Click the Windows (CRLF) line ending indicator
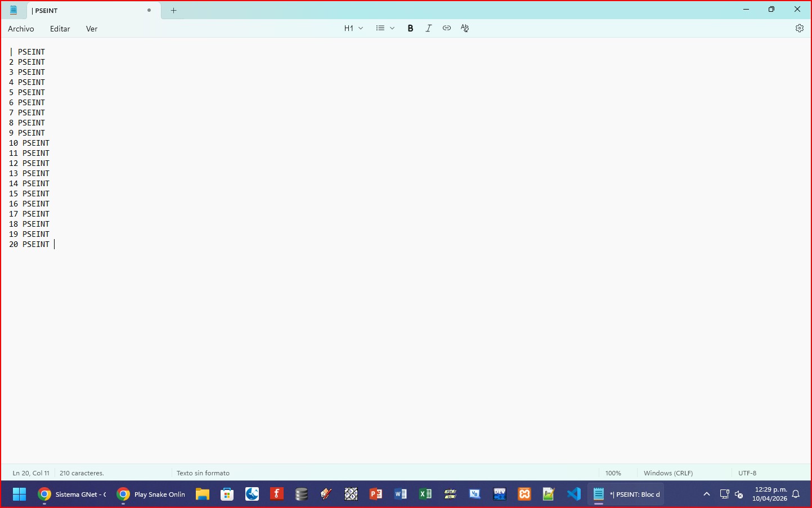812x508 pixels. click(x=668, y=473)
